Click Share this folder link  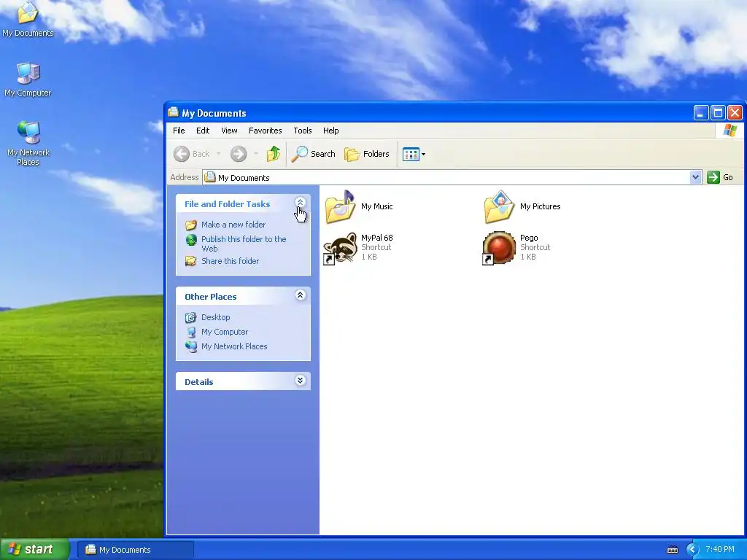tap(230, 261)
